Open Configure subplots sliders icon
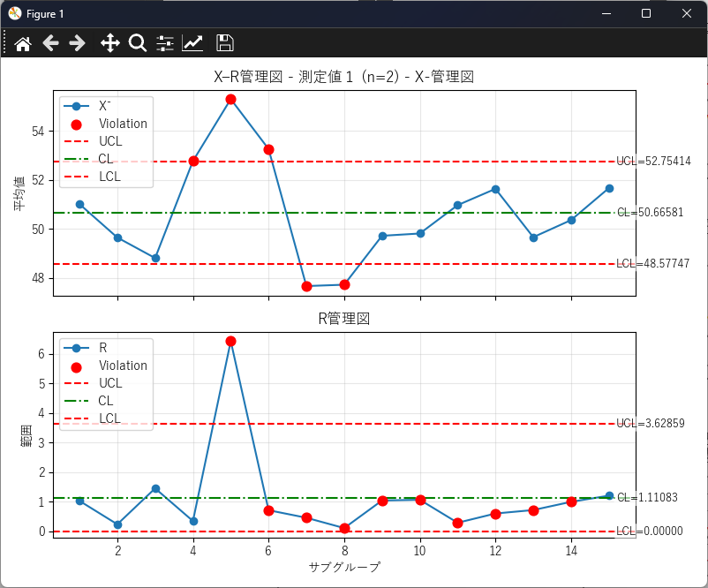 [x=165, y=43]
